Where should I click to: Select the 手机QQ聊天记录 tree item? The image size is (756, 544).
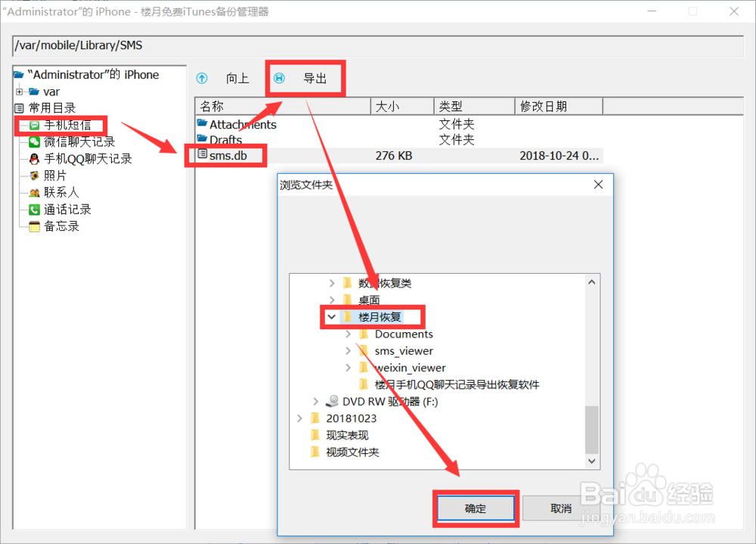click(x=88, y=159)
